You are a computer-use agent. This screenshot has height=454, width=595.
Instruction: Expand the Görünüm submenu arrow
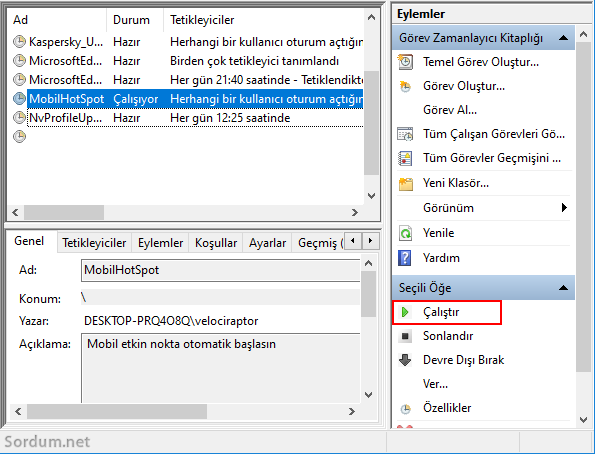(564, 208)
